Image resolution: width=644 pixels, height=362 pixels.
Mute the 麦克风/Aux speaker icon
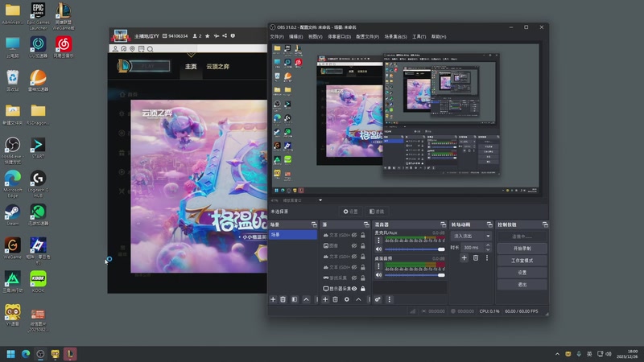[x=378, y=249]
